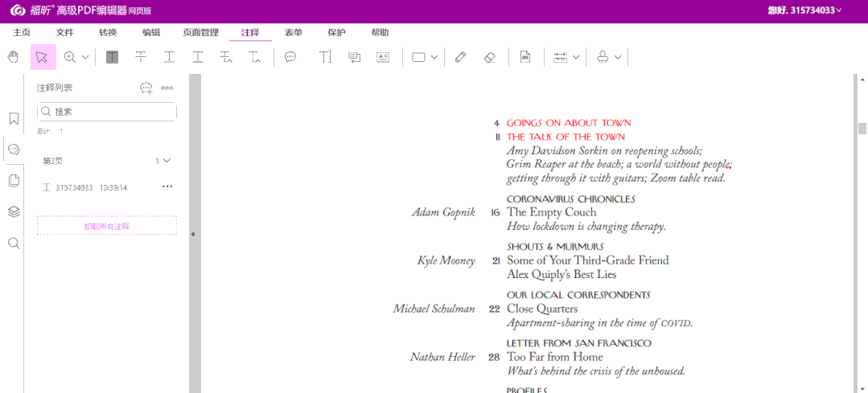The width and height of the screenshot is (868, 393).
Task: Select the Pencil drawing tool
Action: (460, 57)
